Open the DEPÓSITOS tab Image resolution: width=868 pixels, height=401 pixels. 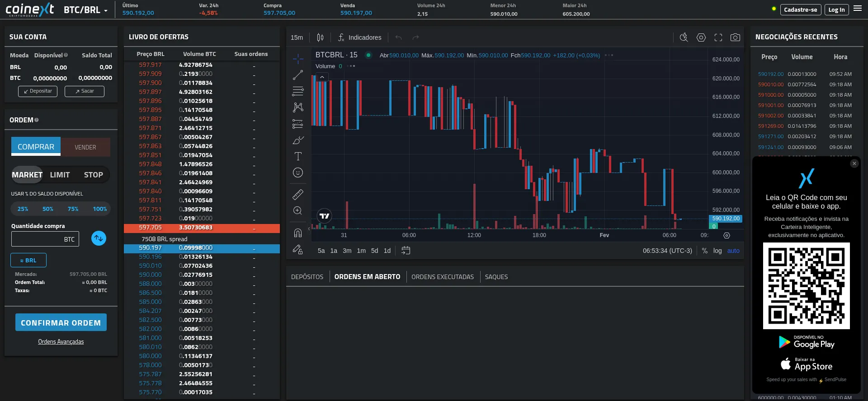tap(307, 277)
